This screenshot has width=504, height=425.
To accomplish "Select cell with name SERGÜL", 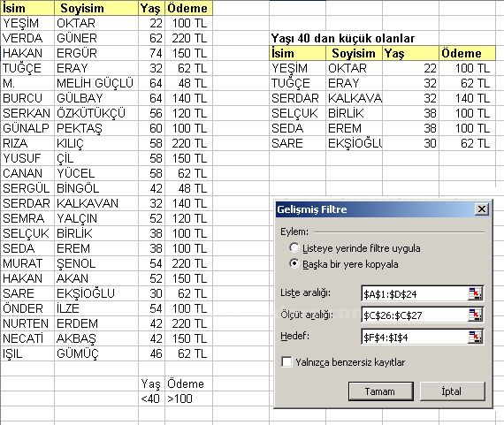I will click(x=27, y=188).
